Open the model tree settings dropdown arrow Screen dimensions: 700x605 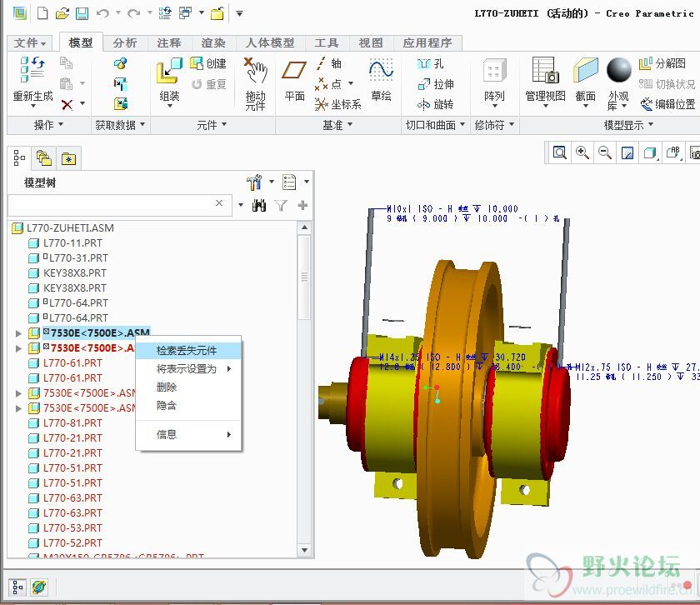point(272,182)
